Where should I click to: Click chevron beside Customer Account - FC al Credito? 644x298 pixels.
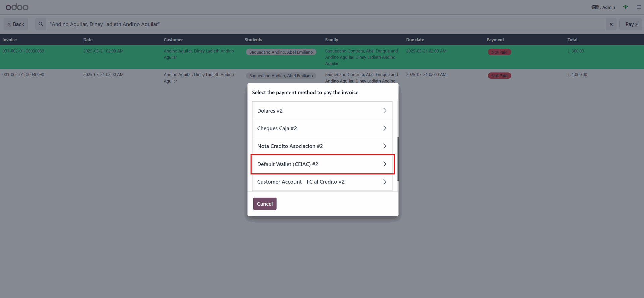[385, 182]
